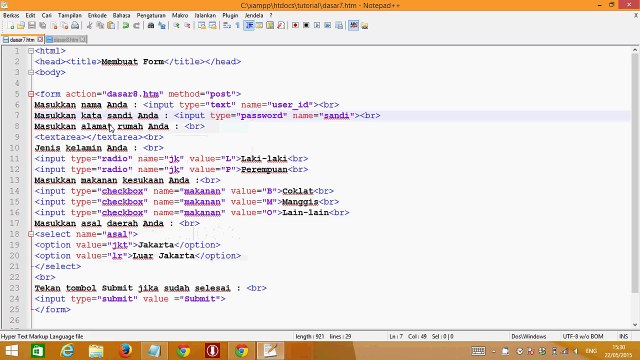Close the dasar8.htm tab with its X
This screenshot has height=360, width=640.
82,40
